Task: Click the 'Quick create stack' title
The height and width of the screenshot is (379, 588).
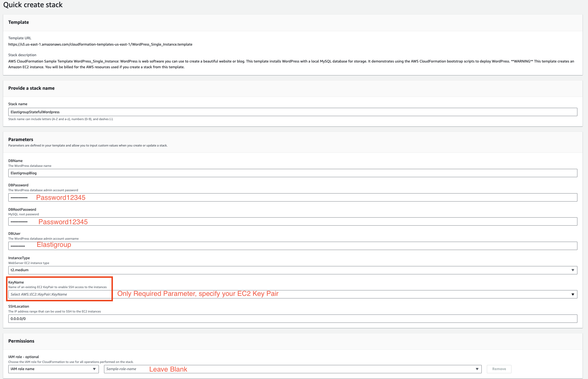Action: pyautogui.click(x=33, y=5)
